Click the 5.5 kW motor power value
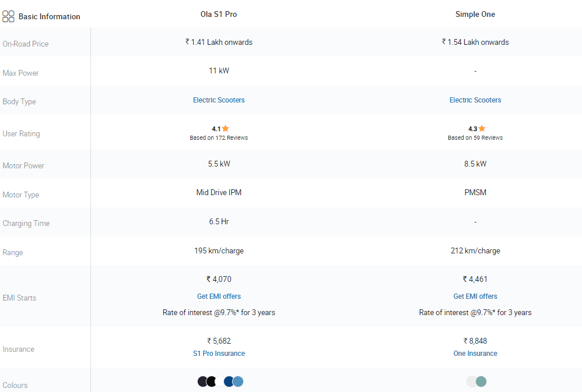582x392 pixels. click(219, 164)
